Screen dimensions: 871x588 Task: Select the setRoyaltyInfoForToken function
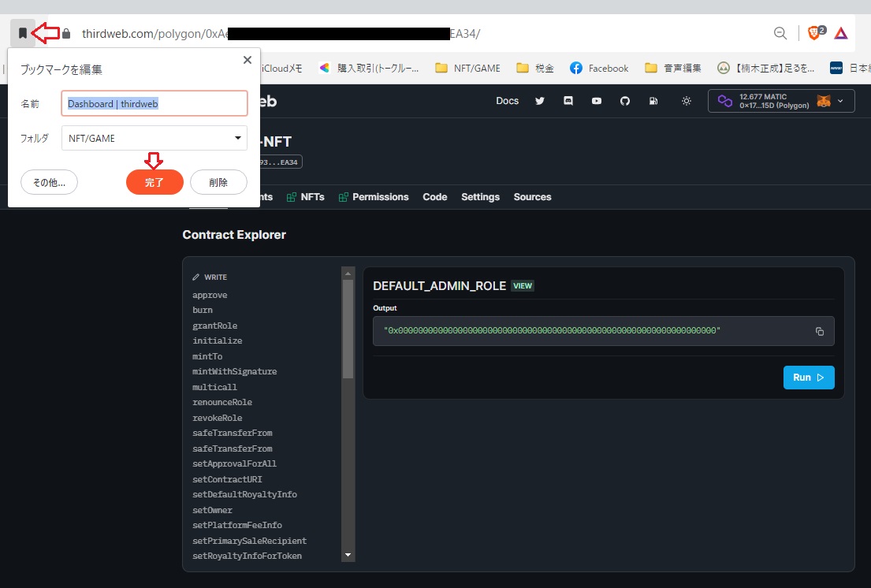(x=248, y=556)
